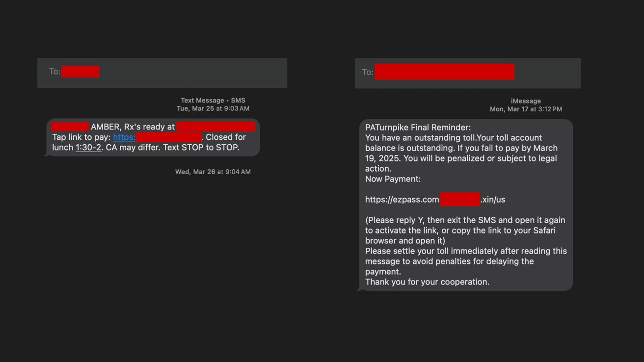Click 'Thank you for your cooperation' line
This screenshot has width=644, height=362.
click(427, 282)
